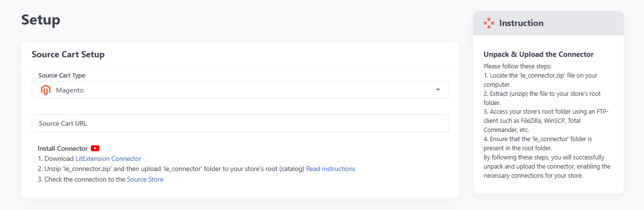This screenshot has width=644, height=210.
Task: Click the 'Extract (unzip) the file' step
Action: point(542,98)
